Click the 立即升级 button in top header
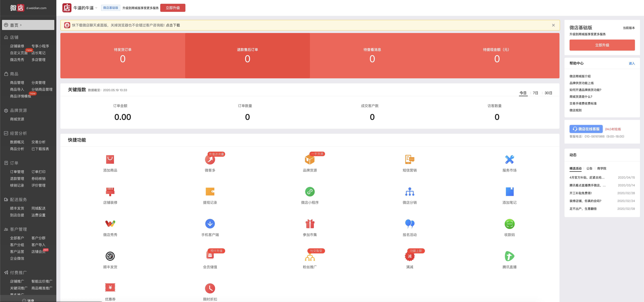 coord(173,8)
